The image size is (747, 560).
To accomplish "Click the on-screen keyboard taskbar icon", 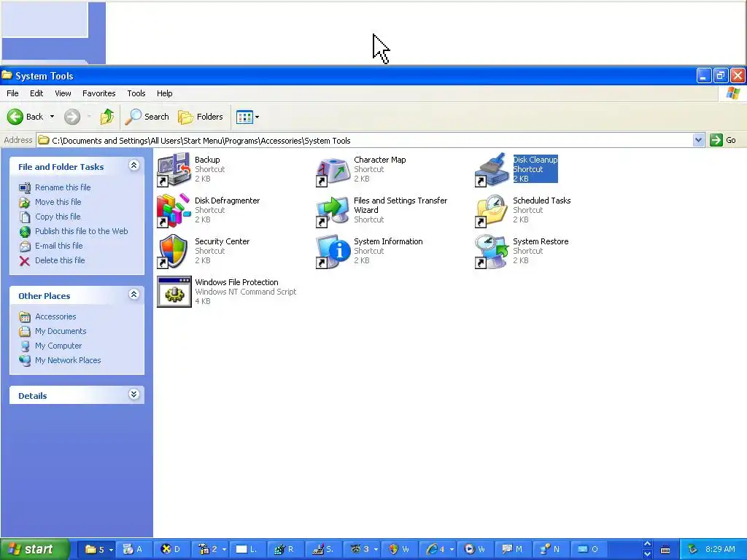I will coord(665,550).
